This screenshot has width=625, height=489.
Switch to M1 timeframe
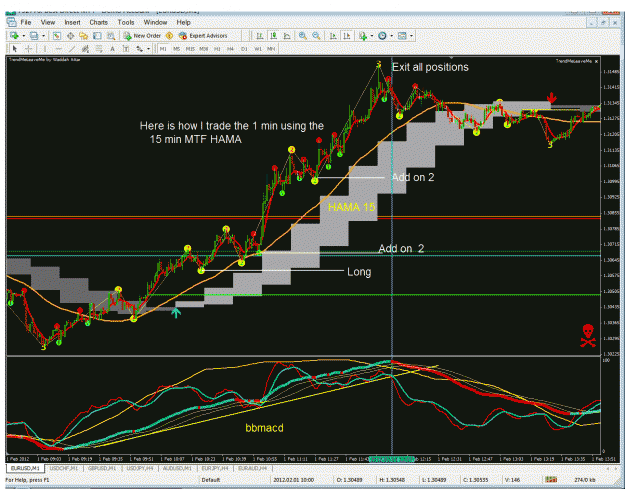163,49
